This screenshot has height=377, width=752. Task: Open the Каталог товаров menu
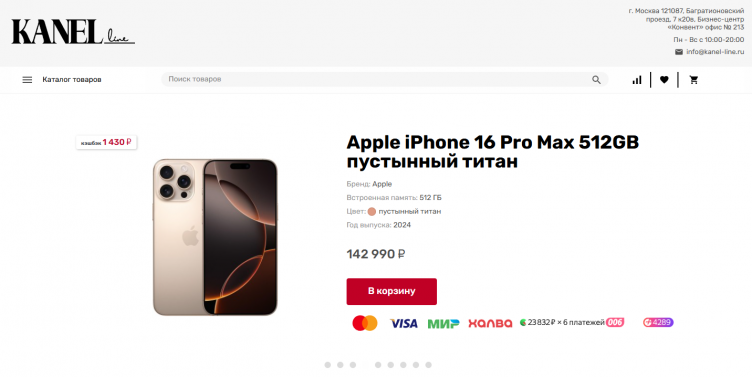coord(72,80)
